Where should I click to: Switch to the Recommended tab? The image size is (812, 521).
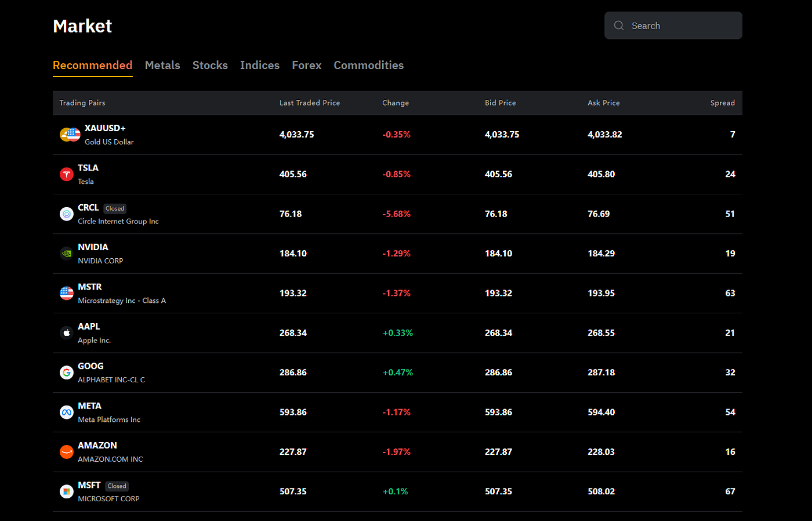93,66
